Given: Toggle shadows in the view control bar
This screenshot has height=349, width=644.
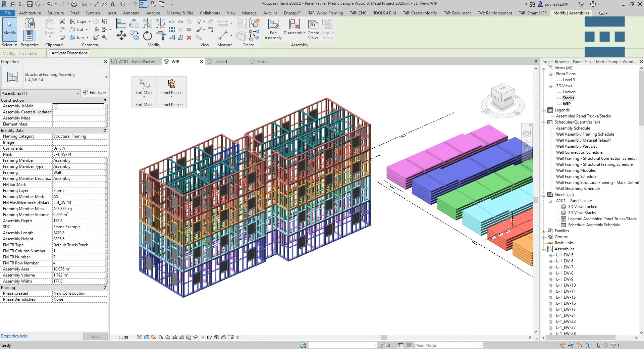Looking at the screenshot, I should [153, 338].
